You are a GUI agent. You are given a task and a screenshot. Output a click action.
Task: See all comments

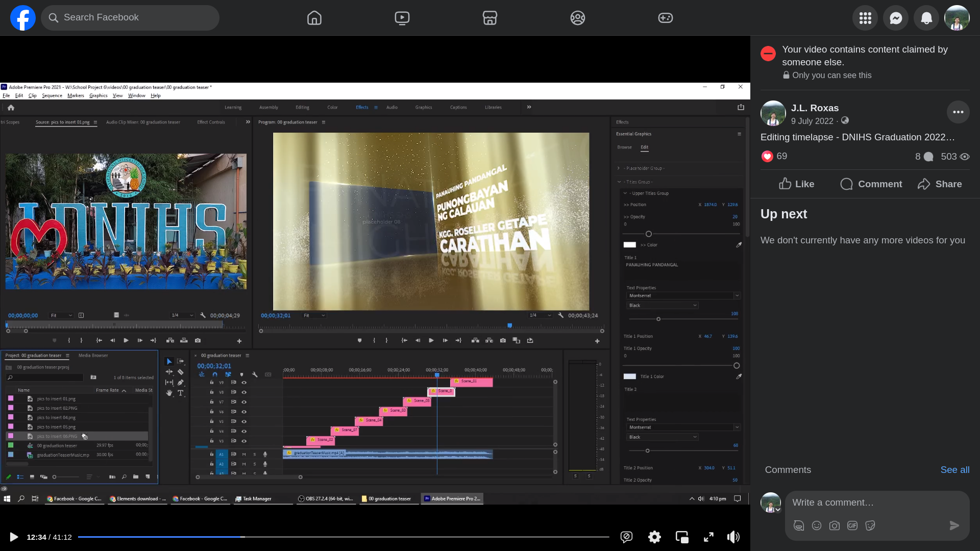pos(955,470)
